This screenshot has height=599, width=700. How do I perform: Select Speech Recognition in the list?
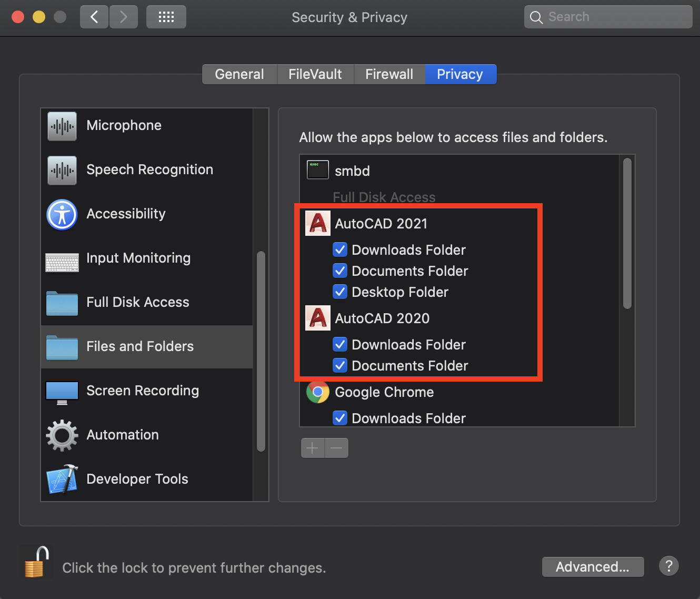(x=147, y=169)
